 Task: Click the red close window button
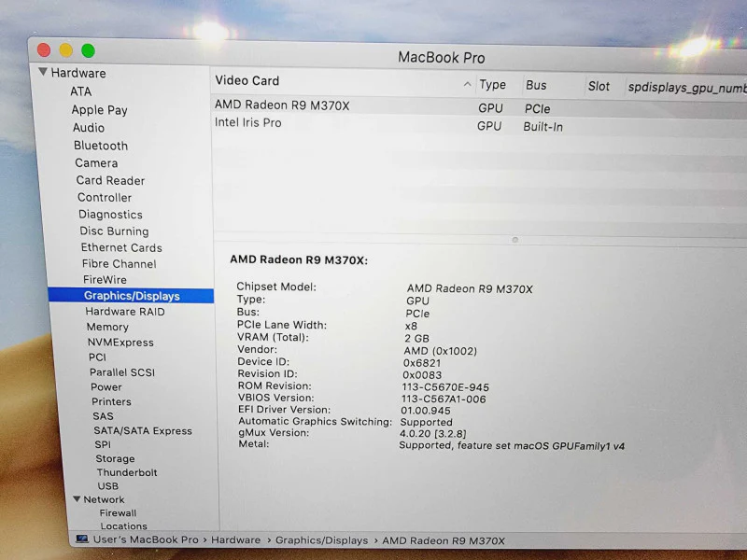(44, 50)
